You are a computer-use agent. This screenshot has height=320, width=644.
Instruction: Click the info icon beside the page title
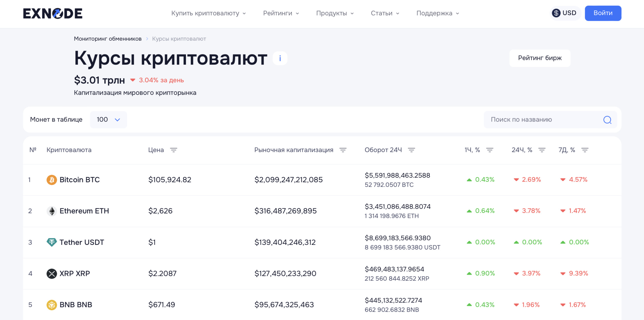coord(280,58)
